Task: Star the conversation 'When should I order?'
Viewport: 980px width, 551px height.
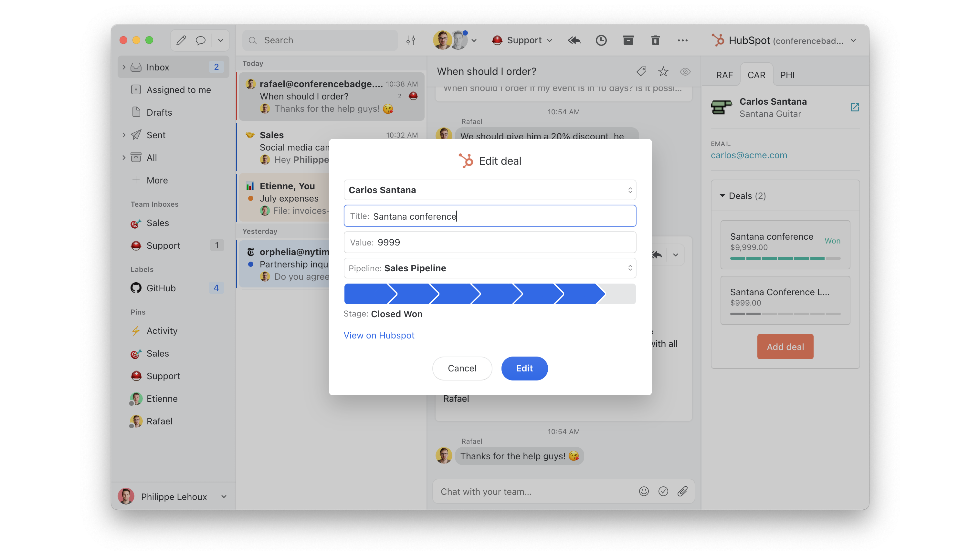Action: (x=663, y=71)
